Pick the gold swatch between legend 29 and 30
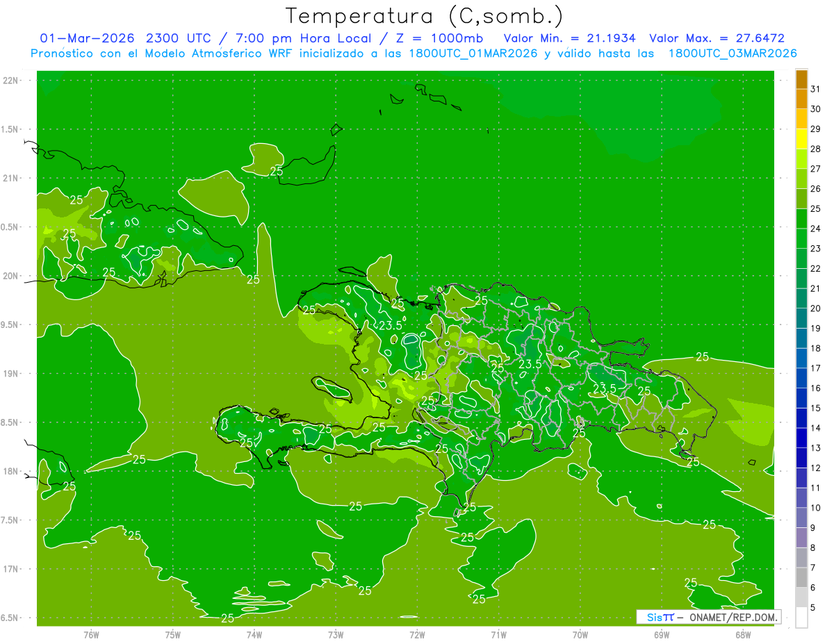The height and width of the screenshot is (644, 834). (x=801, y=119)
